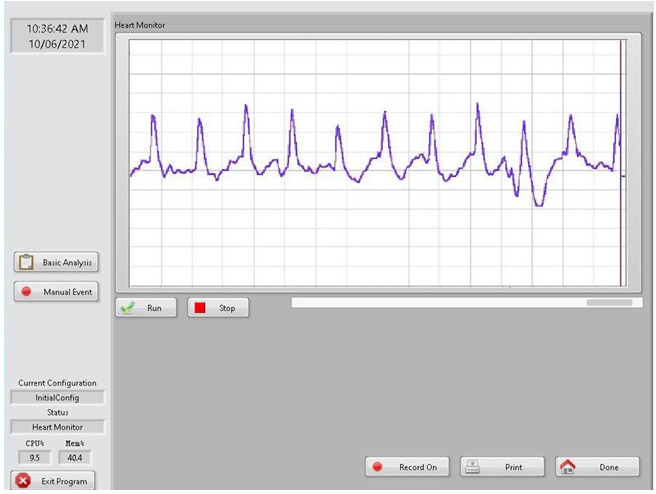The width and height of the screenshot is (656, 494).
Task: Click the clipboard icon on Basic Analysis
Action: [27, 262]
